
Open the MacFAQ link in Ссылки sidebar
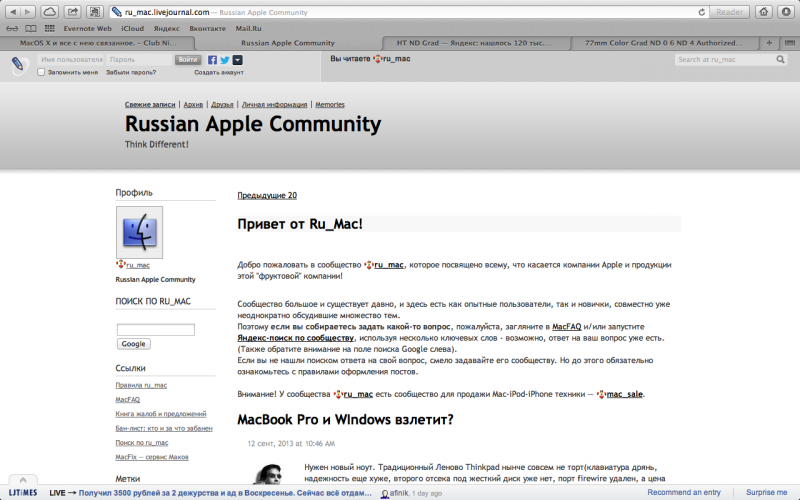[x=128, y=399]
